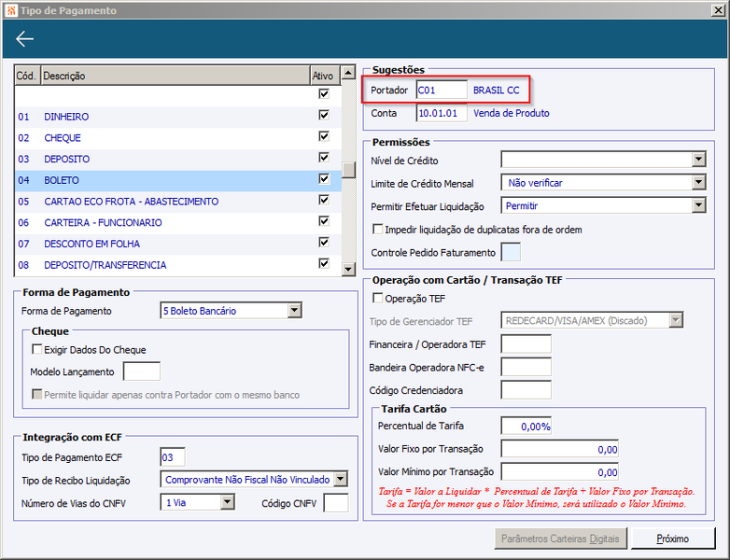Go back using the white arrow icon
Viewport: 730px width, 560px height.
pyautogui.click(x=24, y=39)
